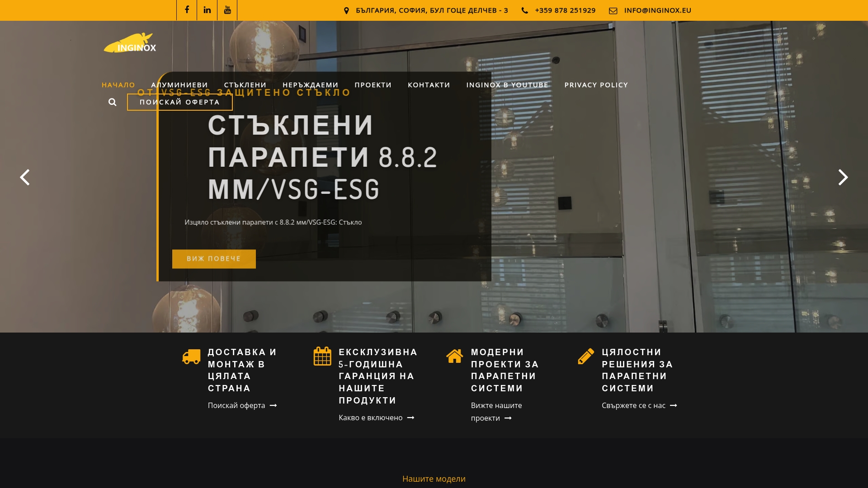
Task: Click the ВИЖ ПОВЕЧЕ button
Action: [213, 258]
